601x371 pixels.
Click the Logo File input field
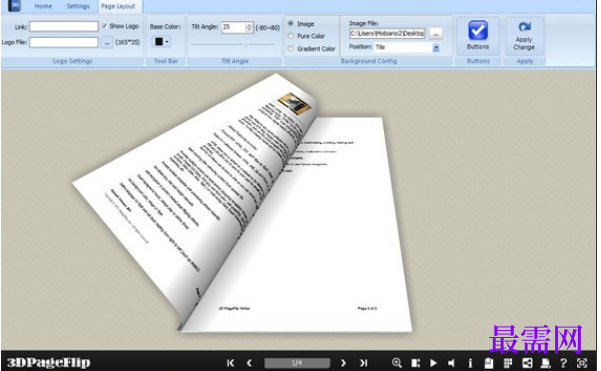pyautogui.click(x=64, y=42)
